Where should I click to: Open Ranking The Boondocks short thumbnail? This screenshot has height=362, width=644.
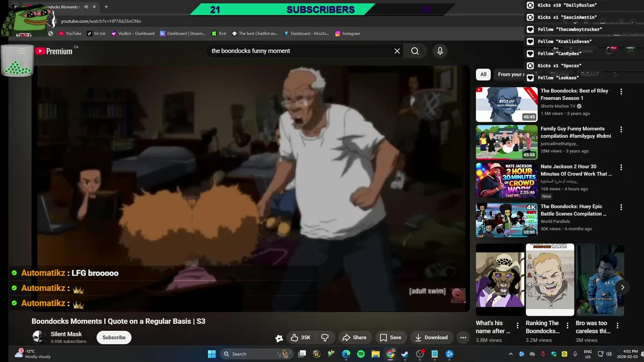click(550, 280)
